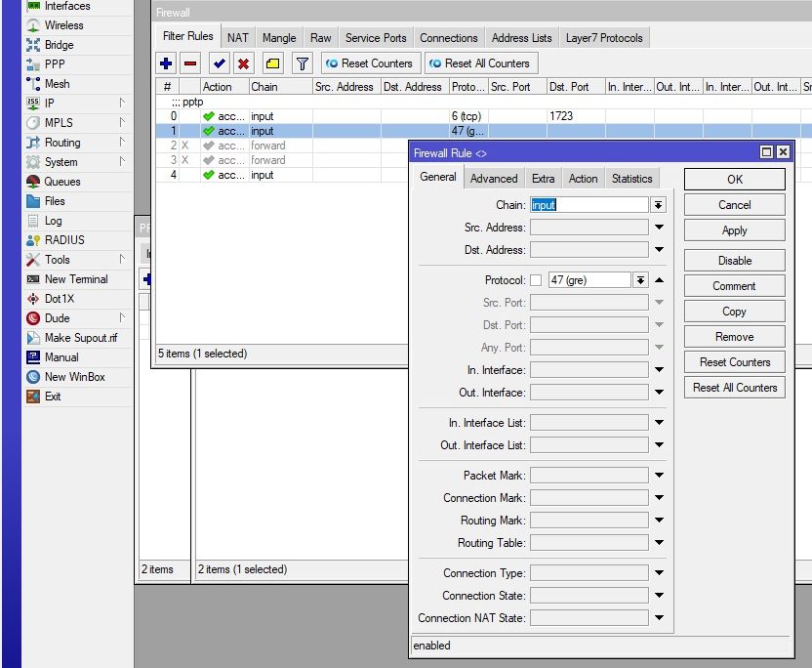This screenshot has width=812, height=668.
Task: Expand the Src. Address field
Action: (659, 227)
